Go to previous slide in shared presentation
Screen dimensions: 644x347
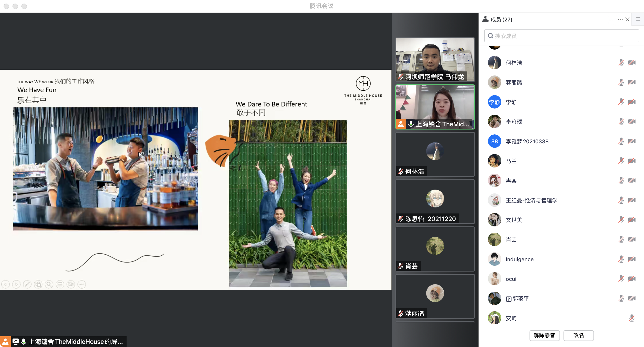tap(6, 284)
